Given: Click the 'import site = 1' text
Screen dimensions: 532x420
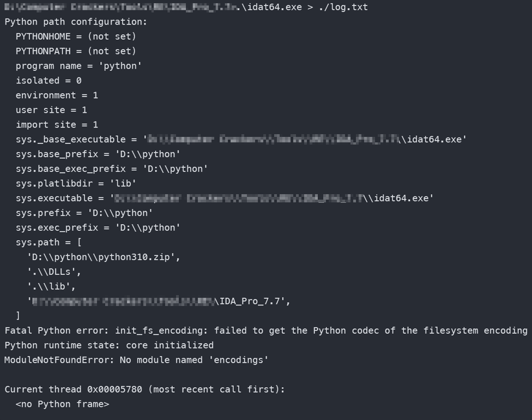Looking at the screenshot, I should pyautogui.click(x=57, y=124).
